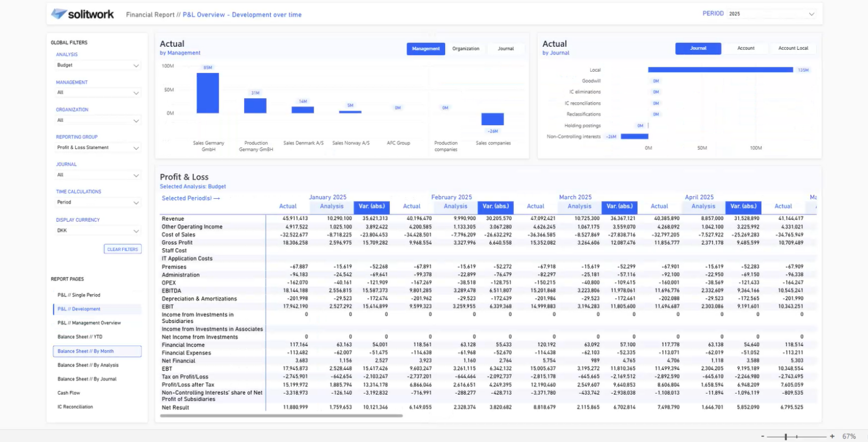Open the Period 2025 dropdown
Image resolution: width=868 pixels, height=442 pixels.
[x=771, y=14]
